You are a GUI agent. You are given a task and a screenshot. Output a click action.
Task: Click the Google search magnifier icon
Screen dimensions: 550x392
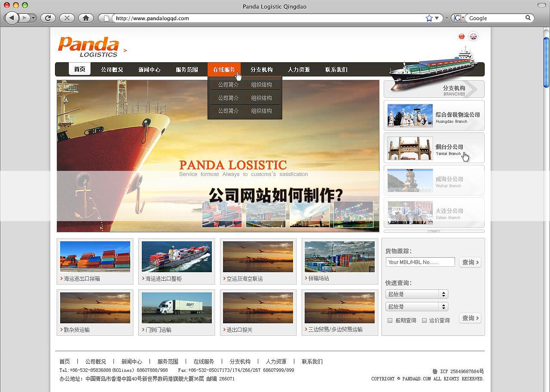coord(528,18)
